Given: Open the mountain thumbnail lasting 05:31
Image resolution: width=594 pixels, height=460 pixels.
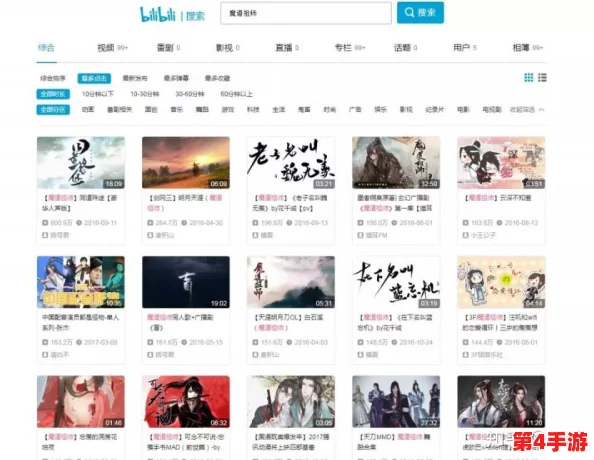Looking at the screenshot, I should click(291, 282).
